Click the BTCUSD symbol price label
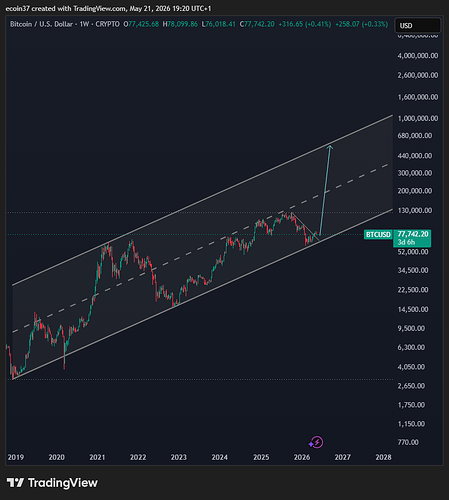The width and height of the screenshot is (449, 500). point(378,235)
